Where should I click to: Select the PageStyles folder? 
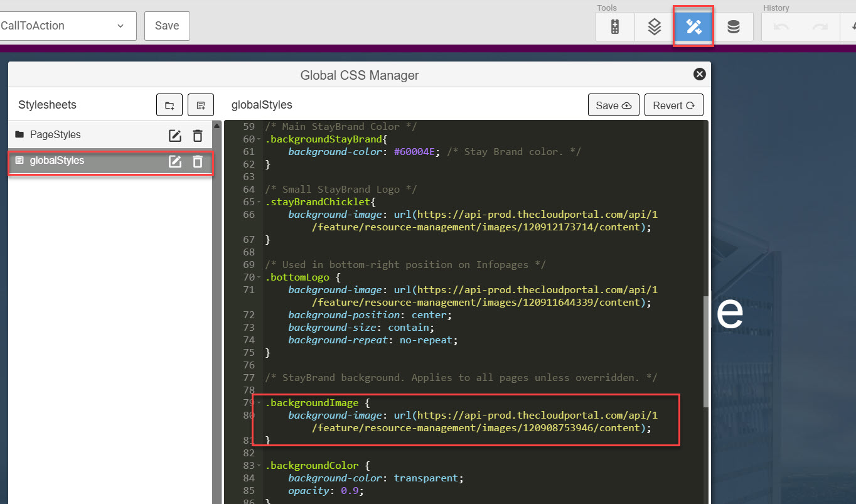(55, 135)
